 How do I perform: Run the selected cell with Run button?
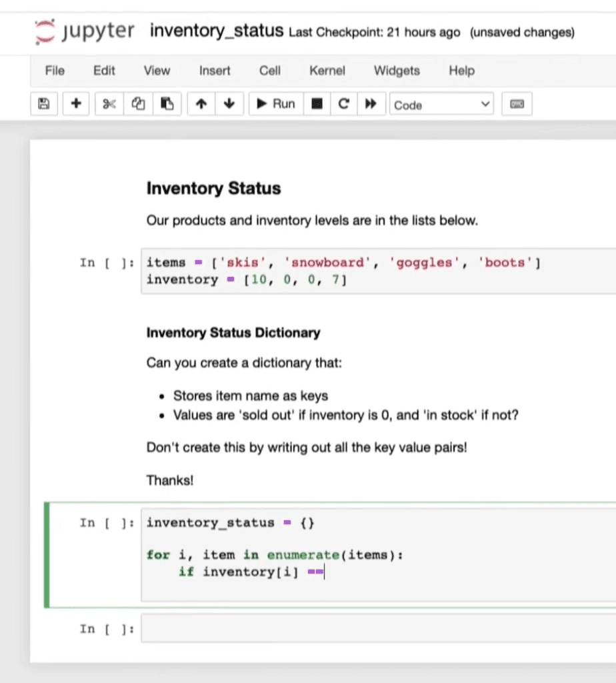(275, 103)
